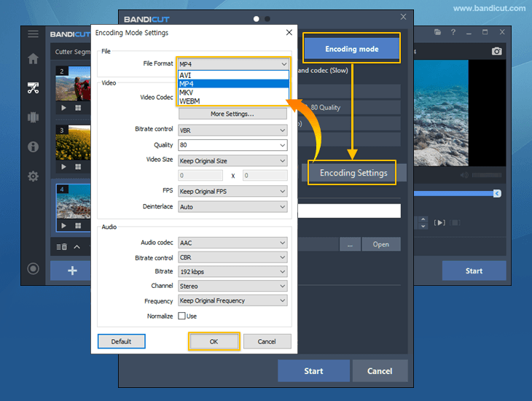The width and height of the screenshot is (532, 401).
Task: Open the hamburger menu in Bandicut sidebar
Action: (33, 34)
